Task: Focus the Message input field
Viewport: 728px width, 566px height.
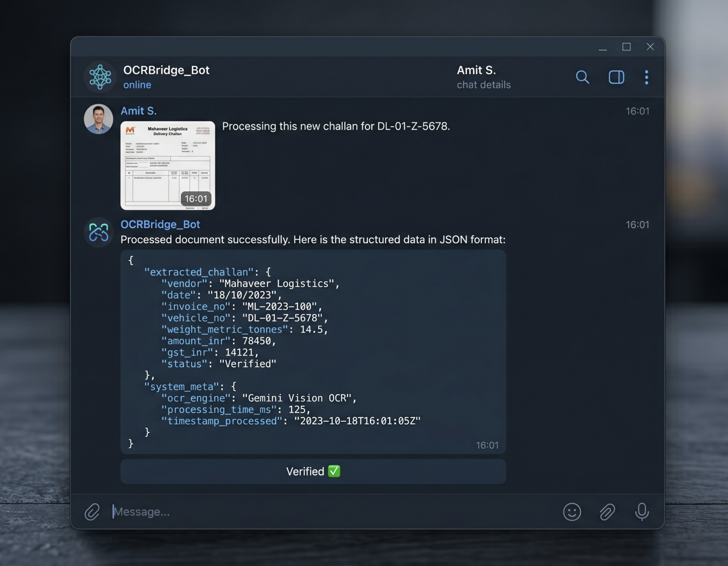Action: click(x=300, y=512)
